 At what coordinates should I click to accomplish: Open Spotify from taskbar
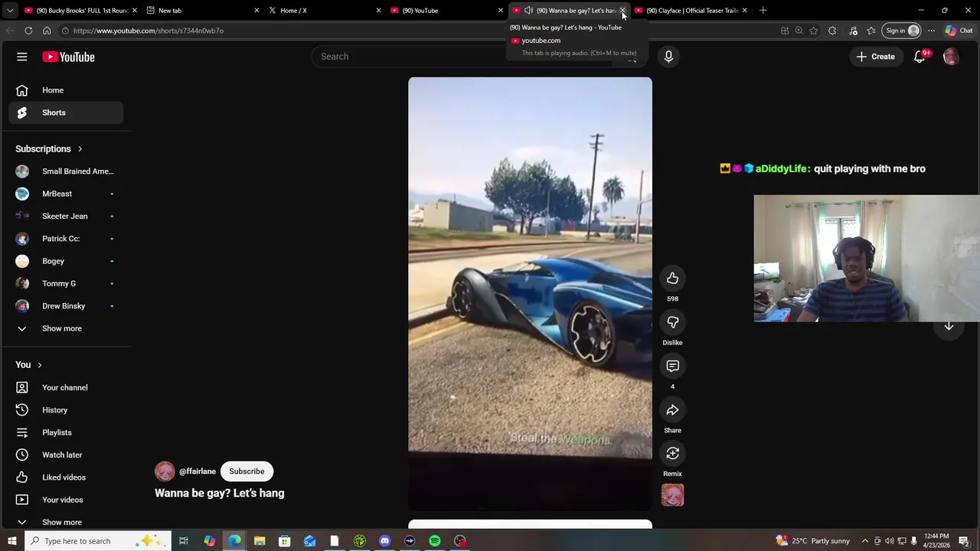coord(435,541)
